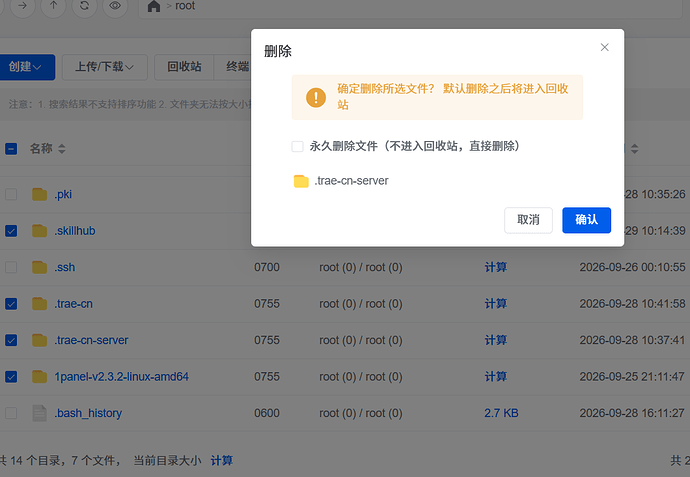690x477 pixels.
Task: Click the .bash_history file icon
Action: pyautogui.click(x=40, y=414)
